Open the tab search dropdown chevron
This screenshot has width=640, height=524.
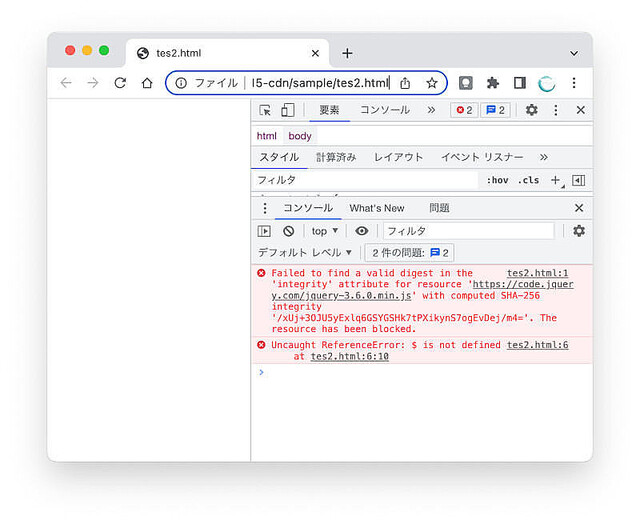(x=574, y=53)
